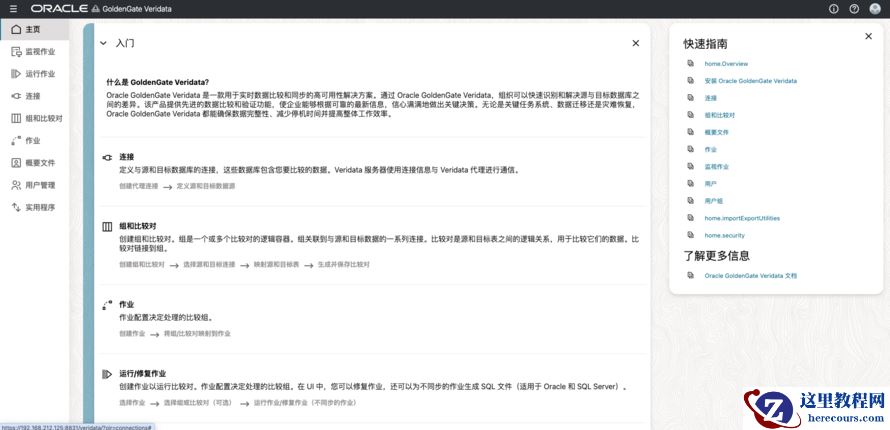Click the 将组/比较对映射到作业 step text
890x430 pixels.
click(197, 334)
